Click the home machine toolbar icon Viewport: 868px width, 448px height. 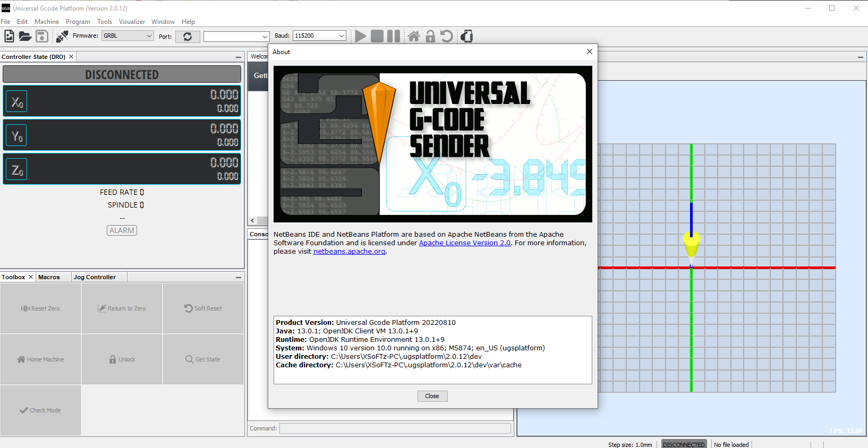(x=414, y=36)
